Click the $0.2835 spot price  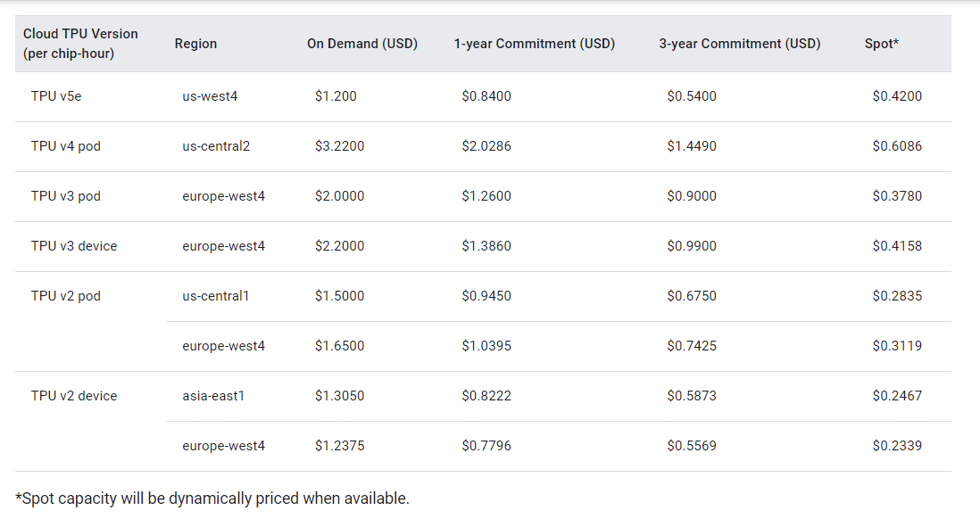pos(897,296)
